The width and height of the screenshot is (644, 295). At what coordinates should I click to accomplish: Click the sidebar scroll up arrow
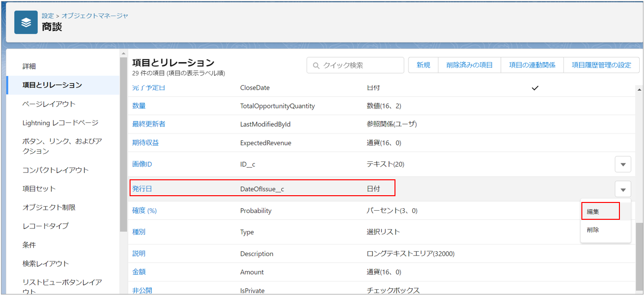[x=124, y=54]
